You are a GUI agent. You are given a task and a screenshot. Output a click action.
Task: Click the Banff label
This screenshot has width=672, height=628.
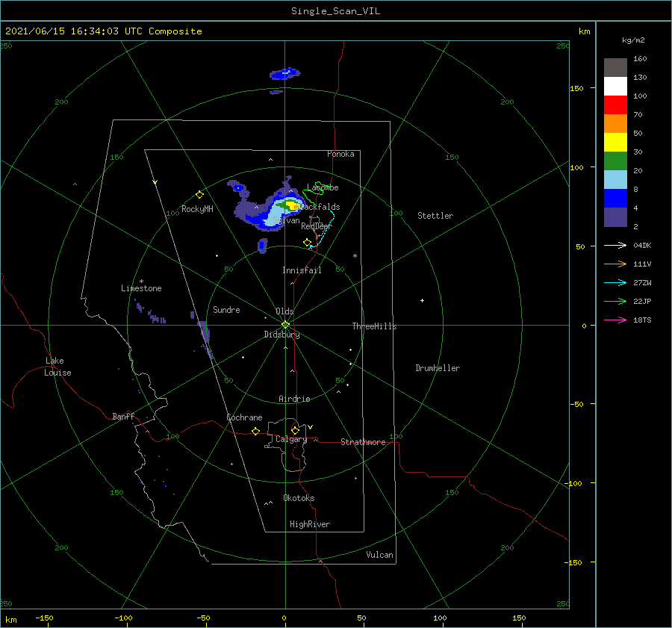[x=123, y=416]
